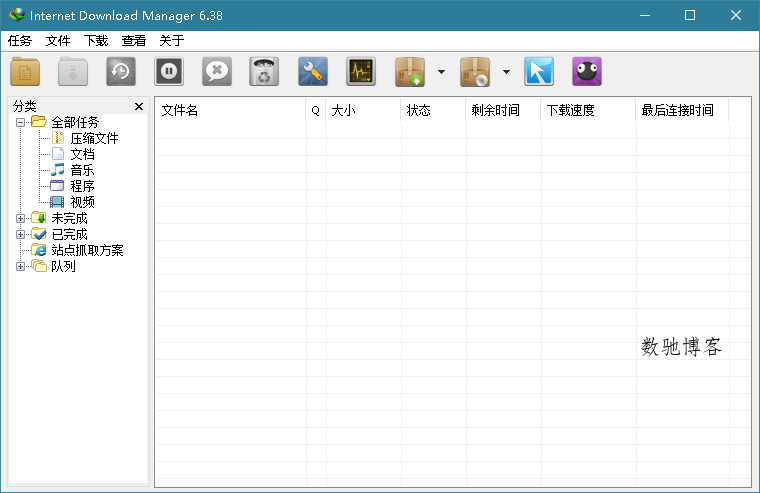Click the box with green arrow icon

pyautogui.click(x=410, y=72)
